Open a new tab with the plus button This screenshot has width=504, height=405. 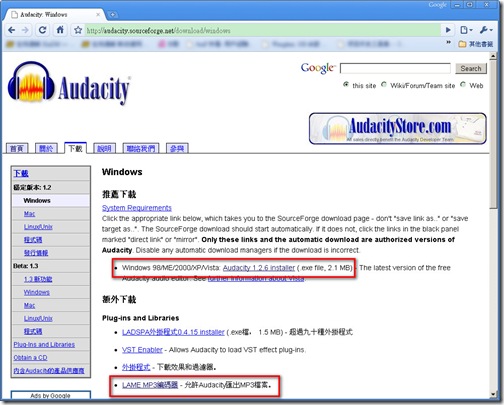pos(113,15)
